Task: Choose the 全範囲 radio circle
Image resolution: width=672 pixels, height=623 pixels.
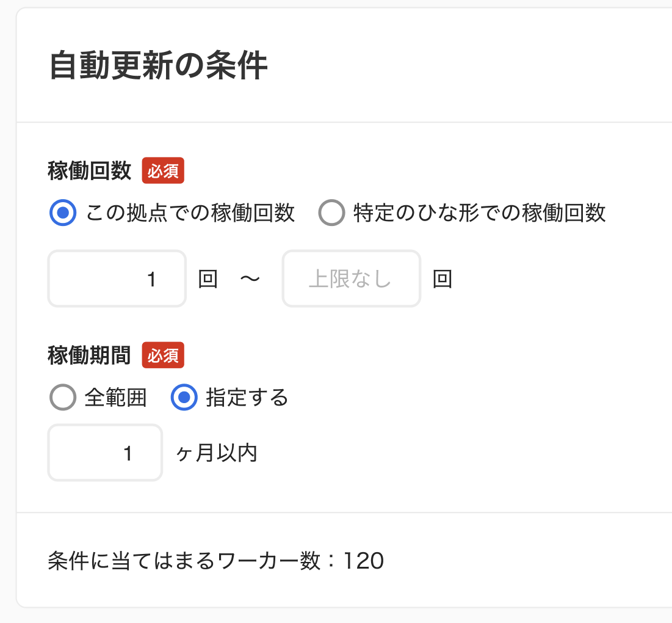Action: click(x=63, y=397)
